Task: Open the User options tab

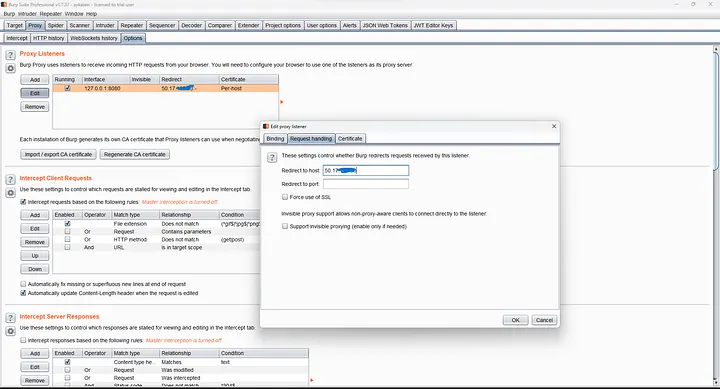Action: tap(322, 25)
